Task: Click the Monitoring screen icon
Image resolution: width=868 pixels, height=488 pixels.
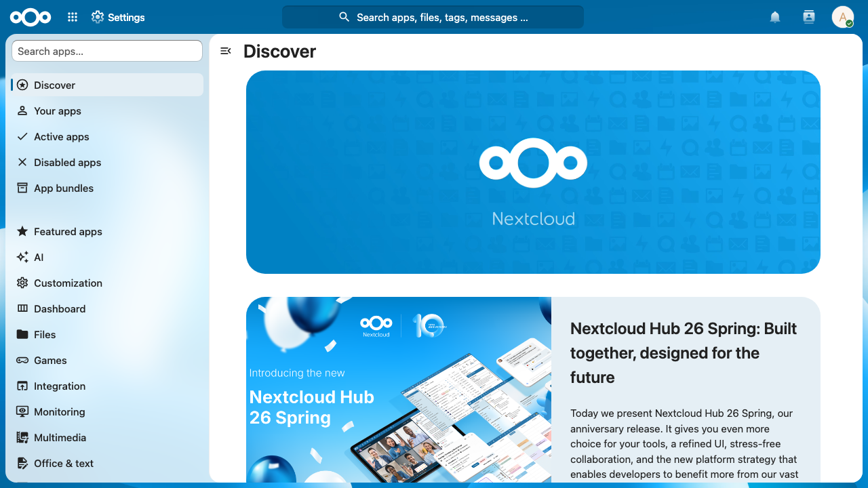Action: click(22, 411)
